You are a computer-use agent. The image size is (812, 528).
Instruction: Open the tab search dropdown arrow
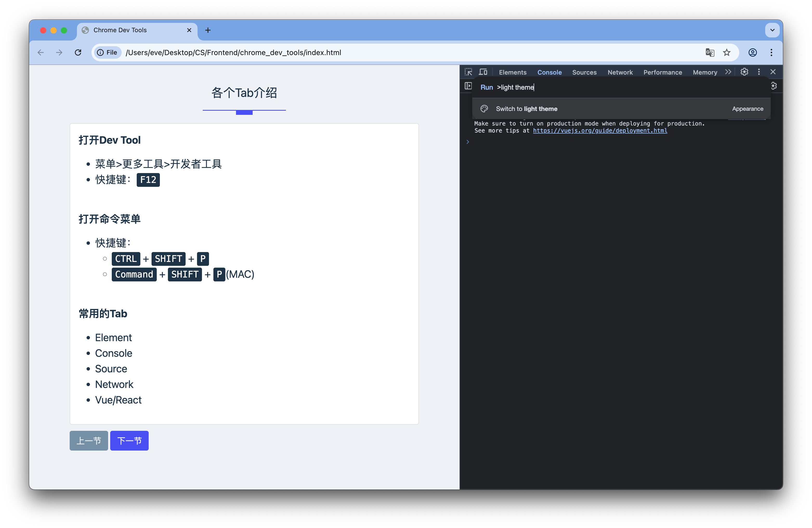772,30
